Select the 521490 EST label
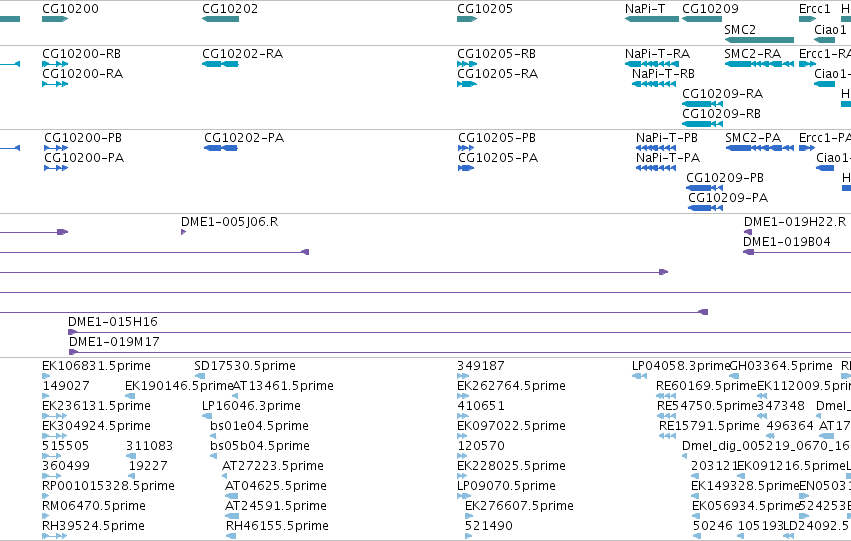This screenshot has height=541, width=851. click(x=488, y=527)
